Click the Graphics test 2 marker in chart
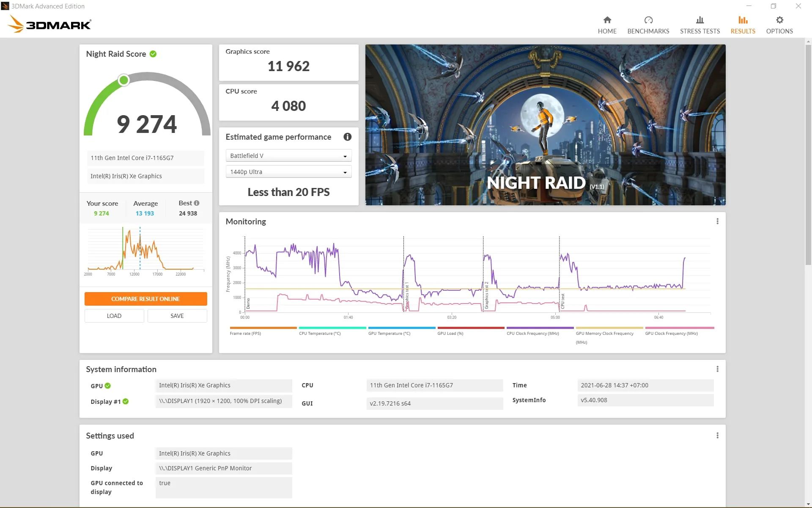The image size is (812, 508). [486, 295]
